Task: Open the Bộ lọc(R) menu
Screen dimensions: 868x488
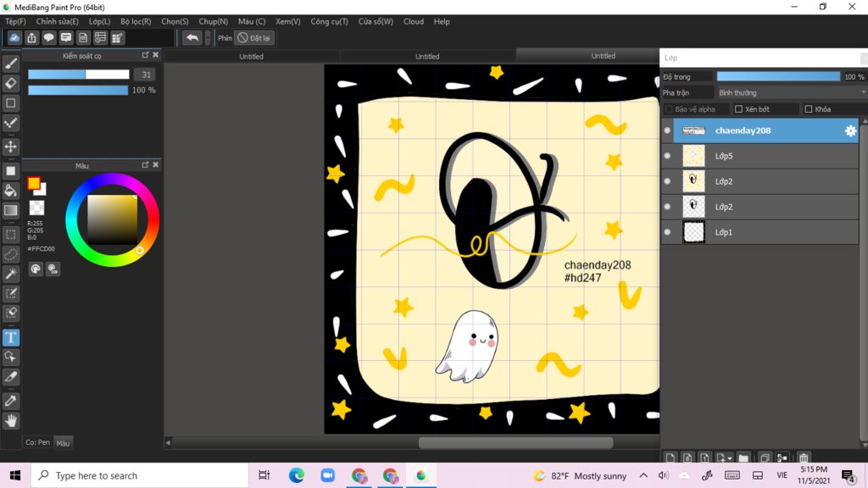Action: [x=136, y=21]
